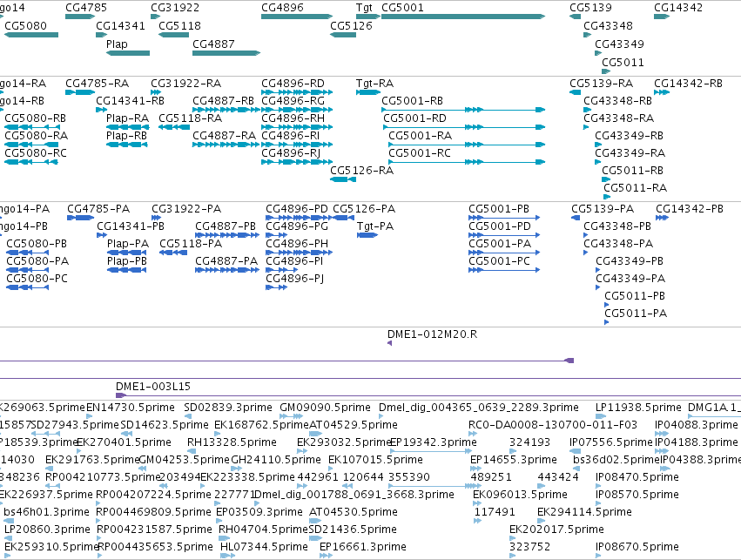Click the CG5001-RD transcript label
Viewport: 741px width, 560px height.
click(x=415, y=118)
